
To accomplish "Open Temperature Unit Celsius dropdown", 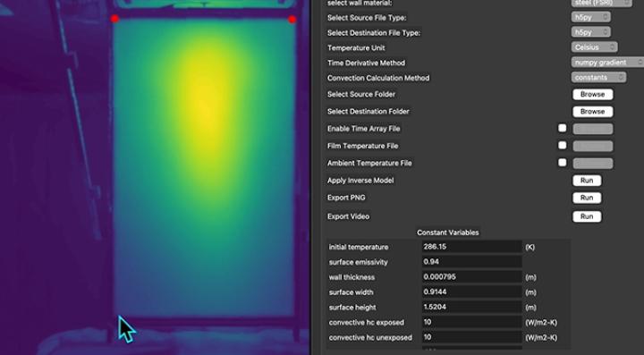I will (594, 47).
